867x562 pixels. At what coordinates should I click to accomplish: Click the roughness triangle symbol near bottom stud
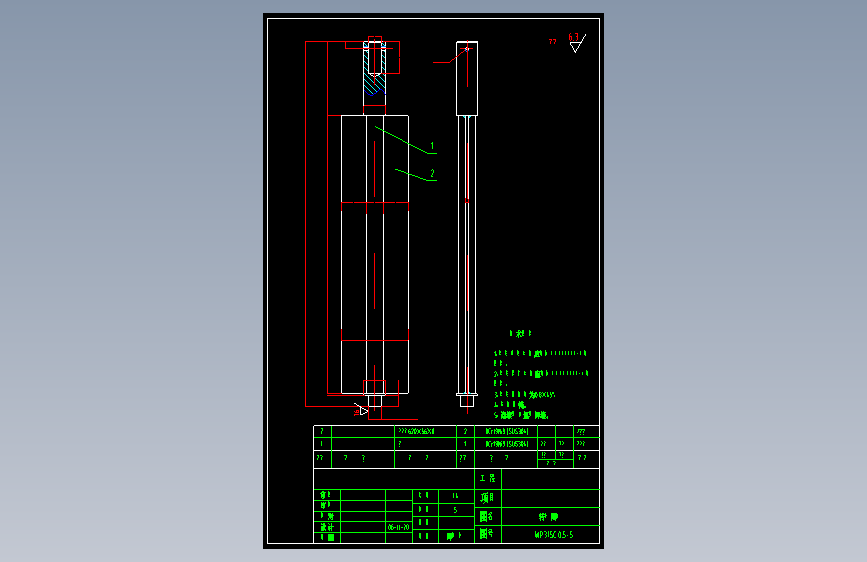361,410
